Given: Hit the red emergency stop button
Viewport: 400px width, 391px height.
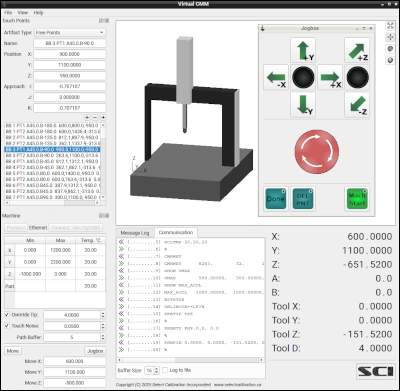Looking at the screenshot, I should point(317,152).
